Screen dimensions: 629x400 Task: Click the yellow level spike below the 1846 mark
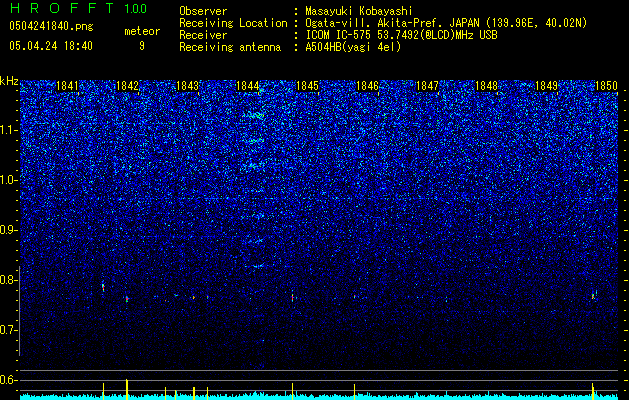[x=354, y=392]
